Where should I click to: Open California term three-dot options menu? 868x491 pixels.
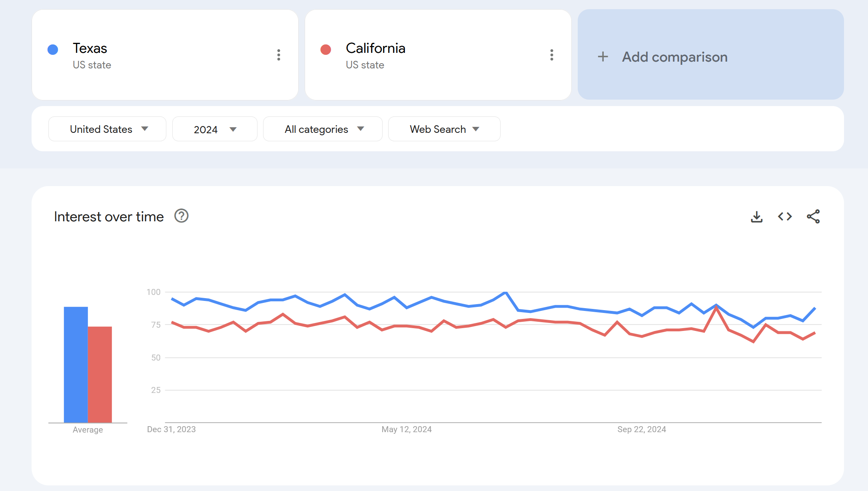(552, 55)
